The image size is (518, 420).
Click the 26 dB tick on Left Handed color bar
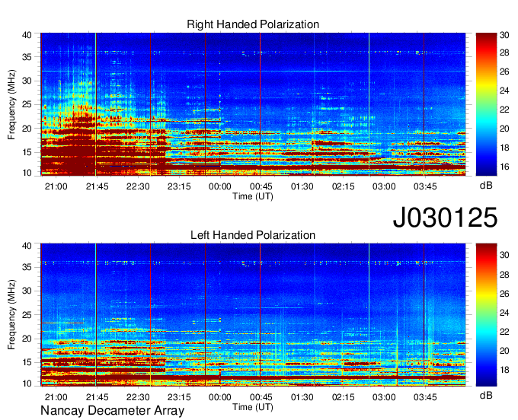504,294
